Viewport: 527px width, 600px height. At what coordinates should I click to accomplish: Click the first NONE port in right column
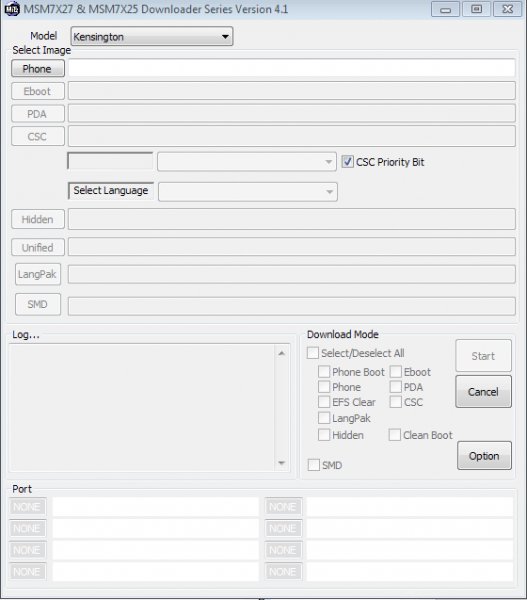pyautogui.click(x=283, y=507)
